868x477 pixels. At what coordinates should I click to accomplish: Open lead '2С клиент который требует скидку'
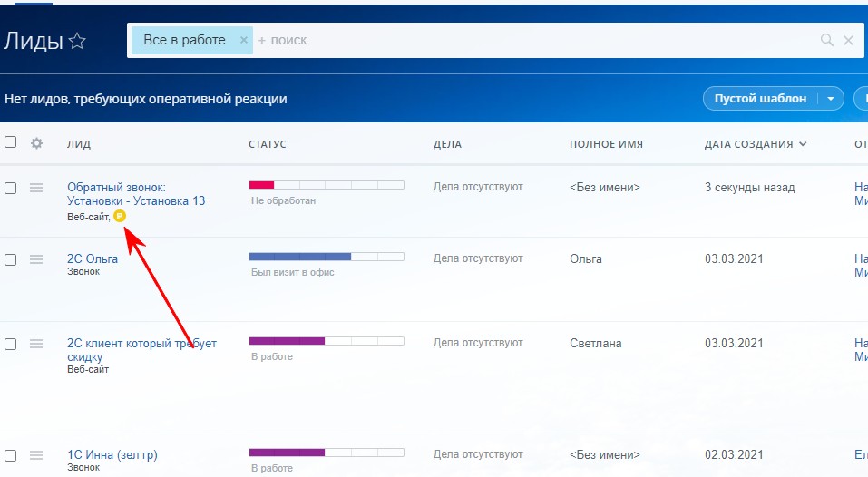point(141,350)
